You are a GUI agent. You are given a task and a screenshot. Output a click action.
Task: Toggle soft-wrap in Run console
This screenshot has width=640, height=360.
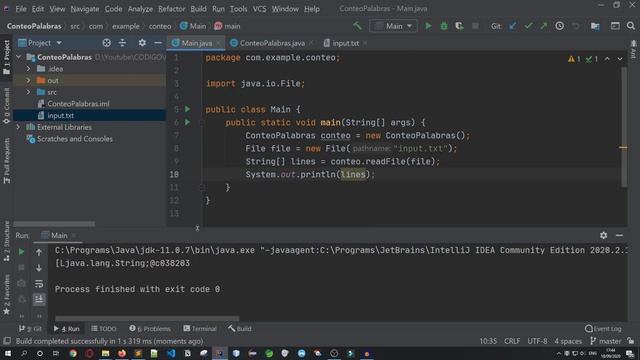click(x=39, y=284)
